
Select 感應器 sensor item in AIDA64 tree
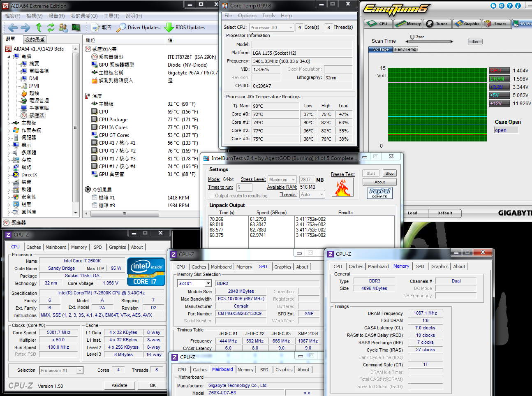click(x=32, y=116)
